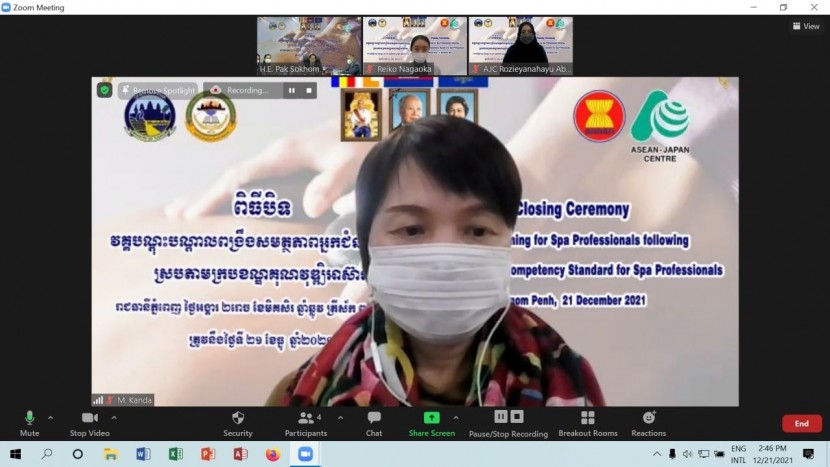The width and height of the screenshot is (830, 467).
Task: Expand the Share Screen options arrow
Action: [x=456, y=417]
